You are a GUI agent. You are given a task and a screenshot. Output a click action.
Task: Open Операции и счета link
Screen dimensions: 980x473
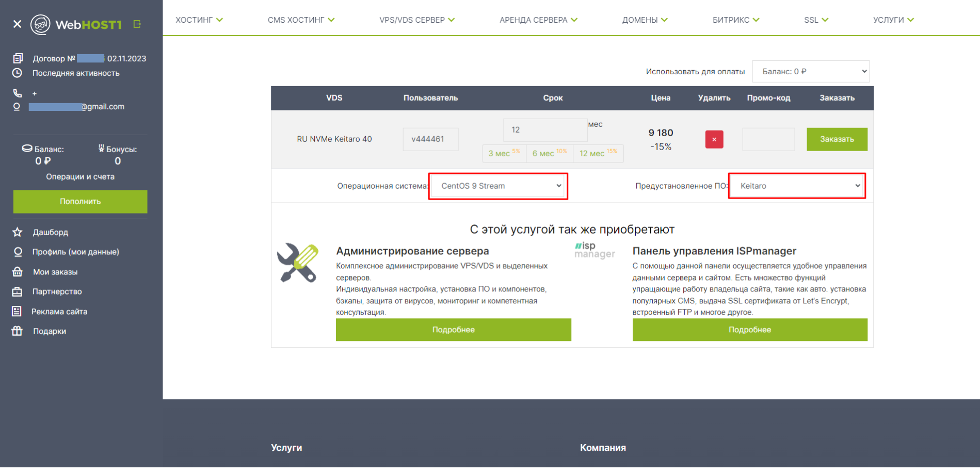tap(81, 176)
